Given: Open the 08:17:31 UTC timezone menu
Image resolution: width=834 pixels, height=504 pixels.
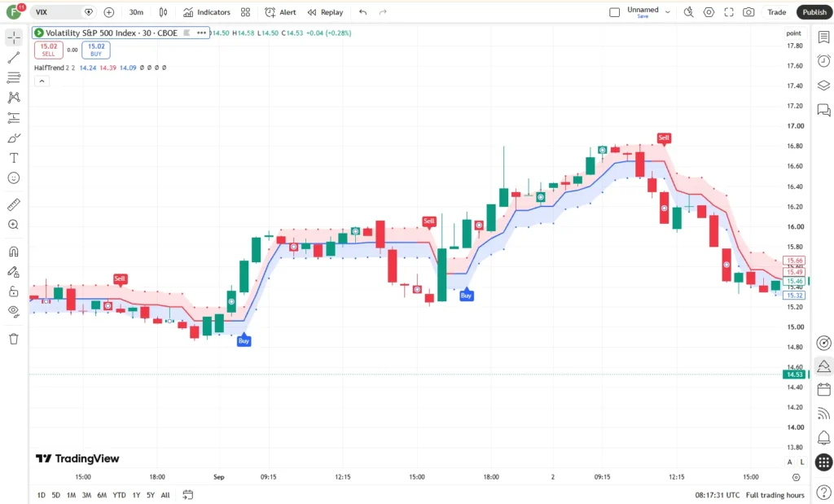Looking at the screenshot, I should [717, 495].
